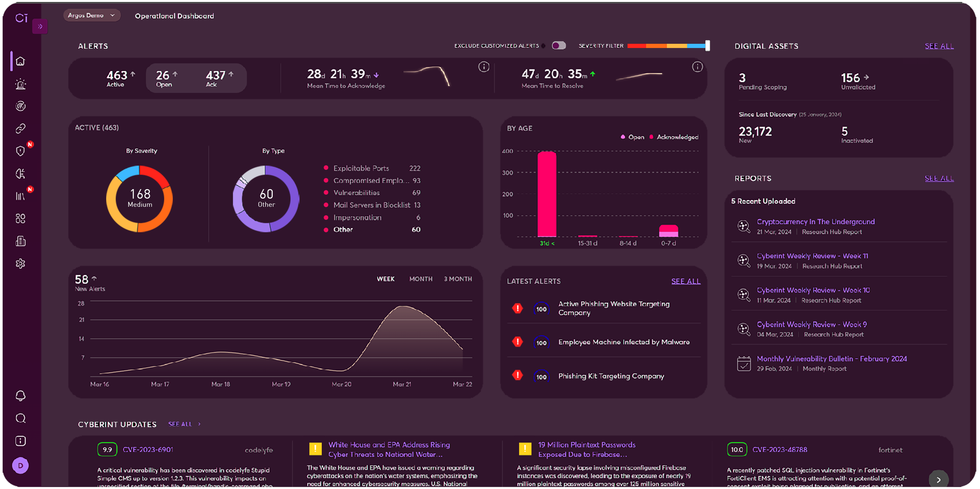Click SEE ALL link for Latest Alerts

click(686, 281)
